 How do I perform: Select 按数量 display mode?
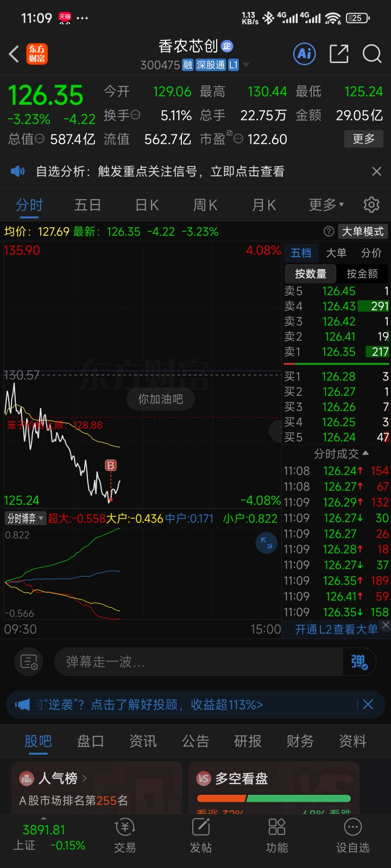(x=311, y=273)
